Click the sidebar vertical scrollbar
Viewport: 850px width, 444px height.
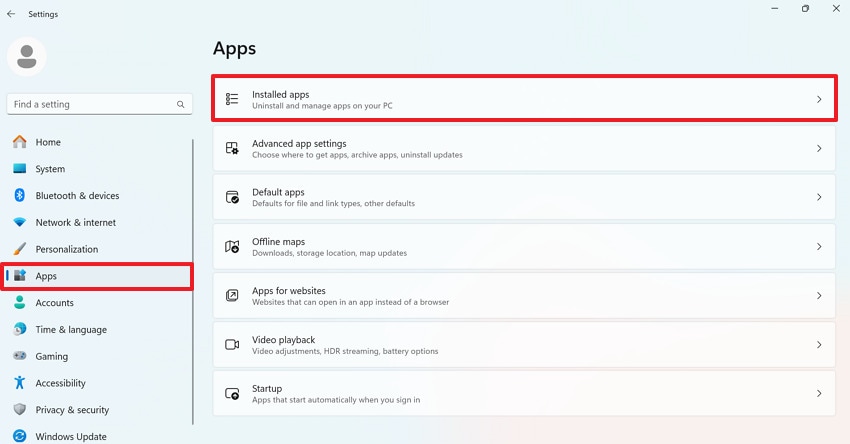click(192, 282)
